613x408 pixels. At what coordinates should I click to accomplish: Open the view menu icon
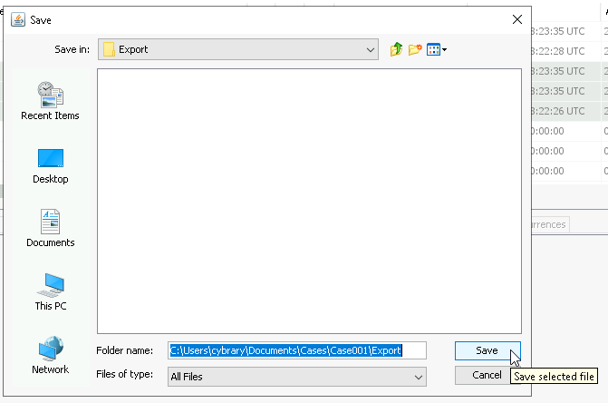[437, 50]
